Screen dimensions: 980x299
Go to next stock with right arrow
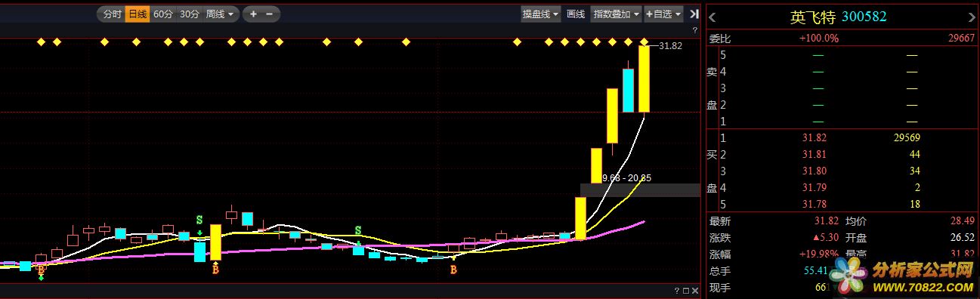(x=972, y=17)
